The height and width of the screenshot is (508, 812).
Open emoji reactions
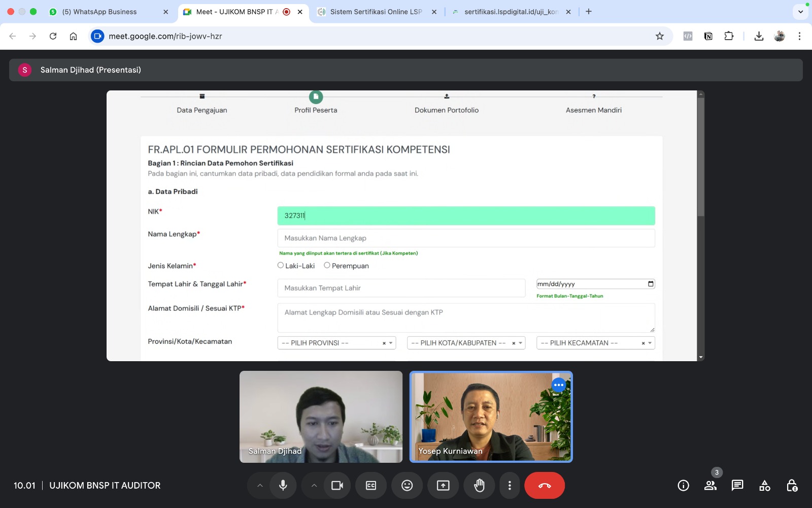[407, 485]
